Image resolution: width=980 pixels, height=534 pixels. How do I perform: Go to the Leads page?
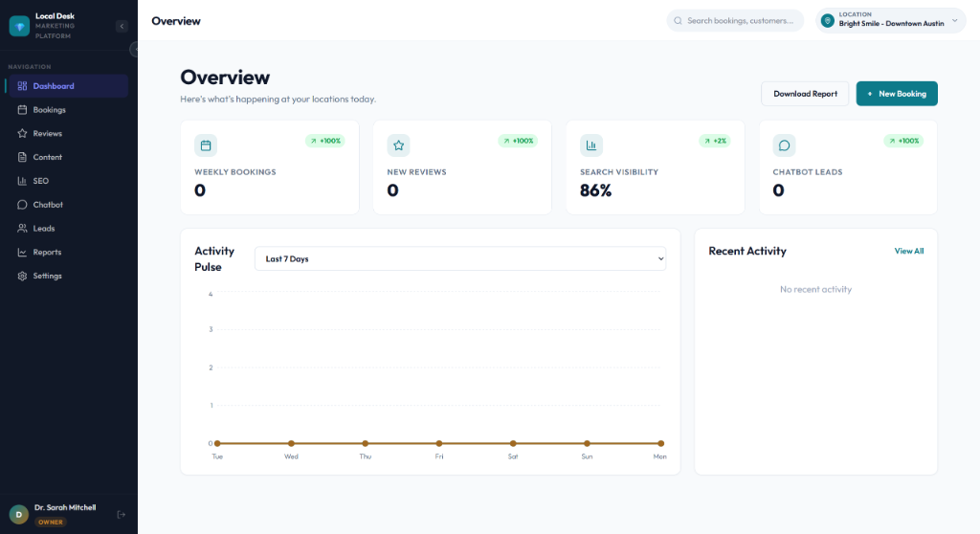68,229
